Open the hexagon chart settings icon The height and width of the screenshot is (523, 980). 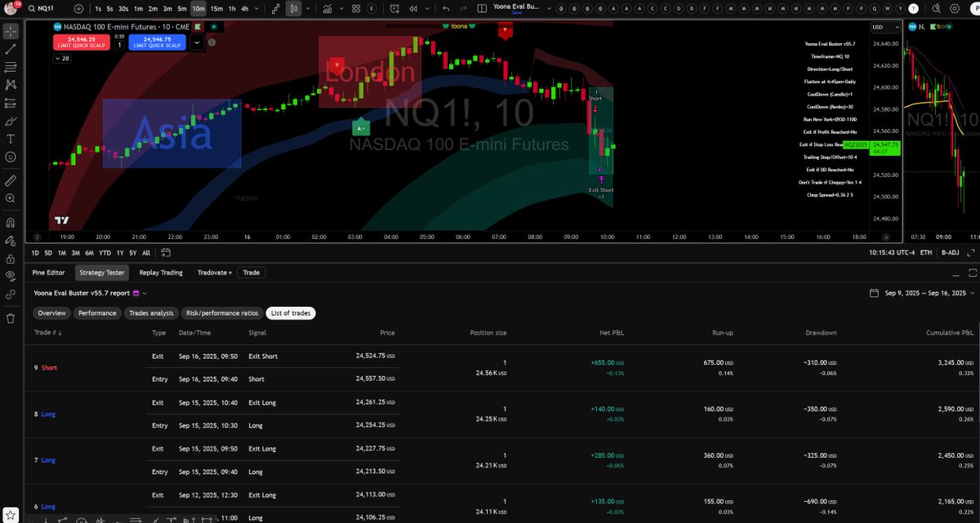[953, 8]
